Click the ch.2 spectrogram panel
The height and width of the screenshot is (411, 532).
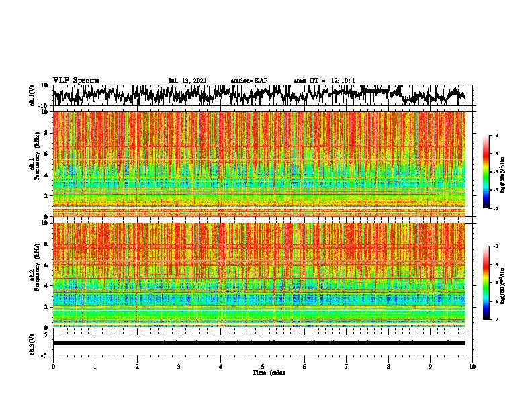coord(259,275)
